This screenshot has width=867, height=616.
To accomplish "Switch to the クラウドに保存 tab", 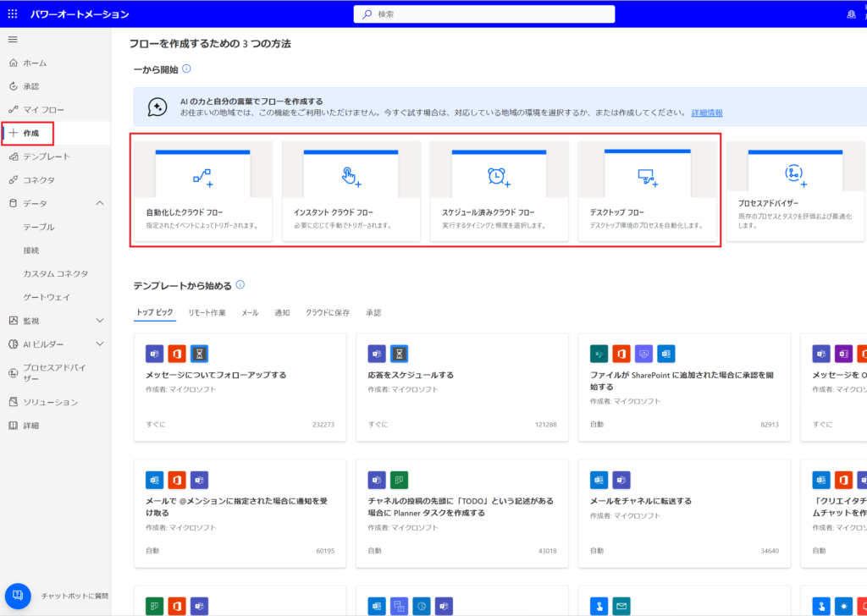I will [327, 313].
